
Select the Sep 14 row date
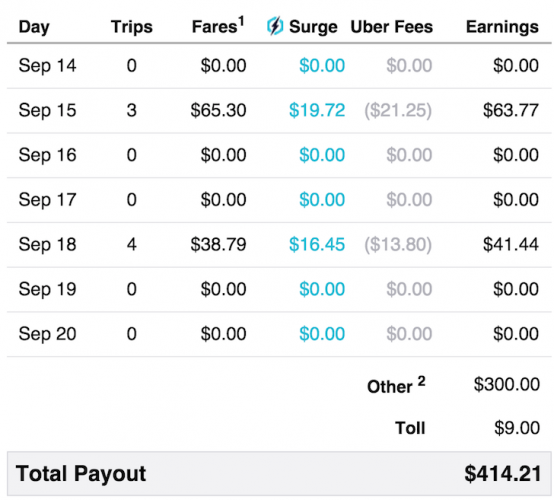[47, 66]
